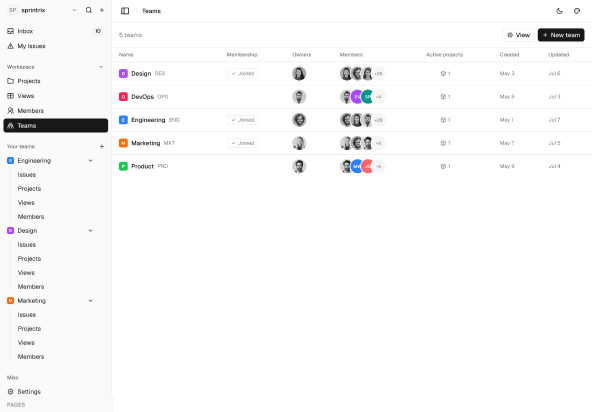Open active projects icon for Design row
592x412 pixels.
coord(443,73)
